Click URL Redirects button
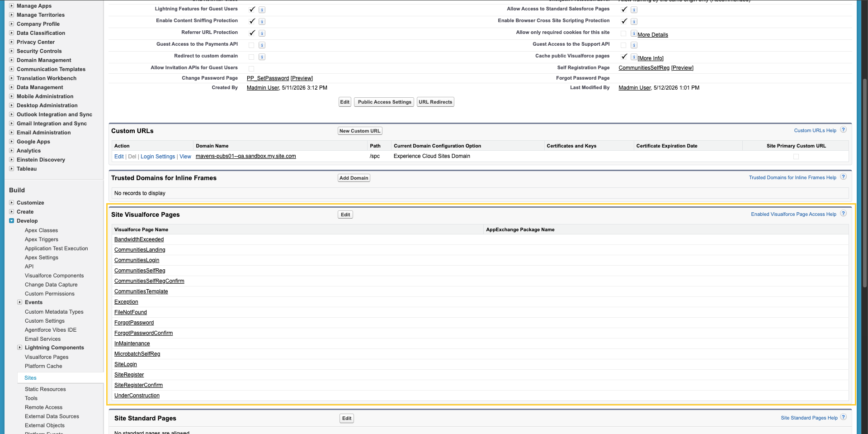The height and width of the screenshot is (434, 868). tap(435, 102)
